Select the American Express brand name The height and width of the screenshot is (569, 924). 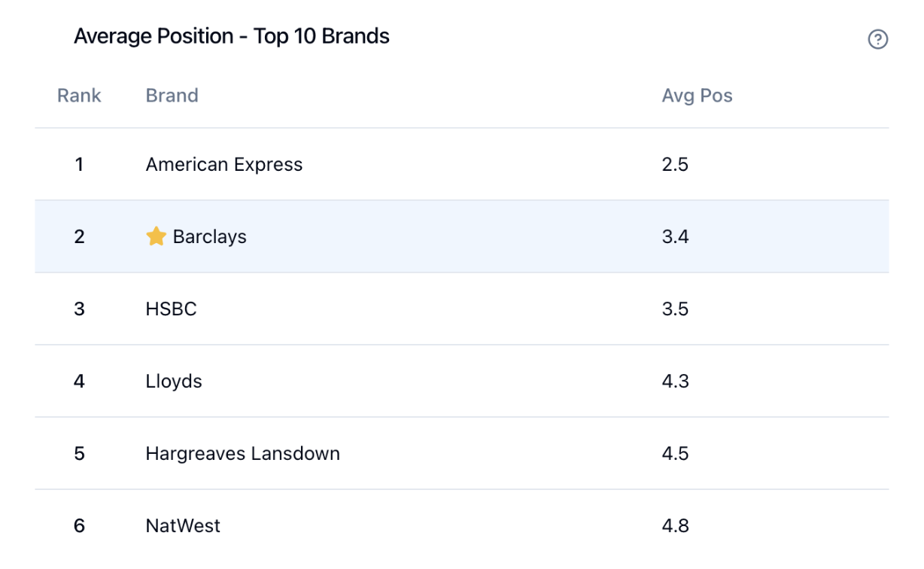tap(224, 165)
